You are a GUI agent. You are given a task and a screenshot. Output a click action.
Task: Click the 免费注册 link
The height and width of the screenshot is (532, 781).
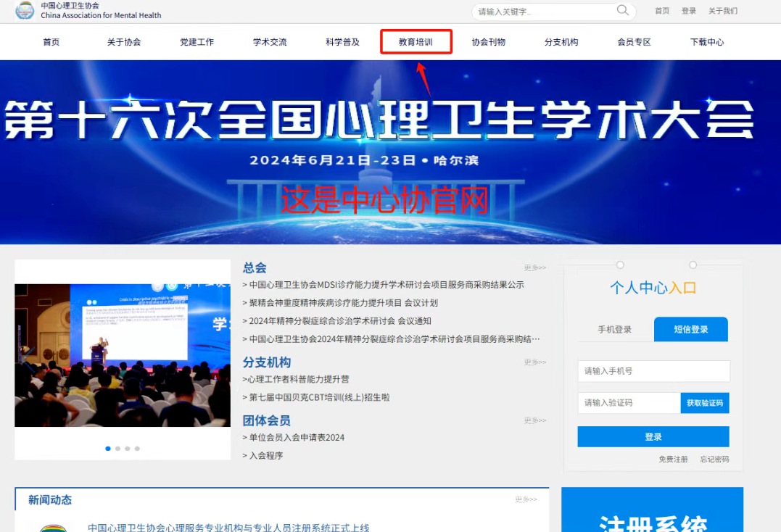[x=673, y=460]
